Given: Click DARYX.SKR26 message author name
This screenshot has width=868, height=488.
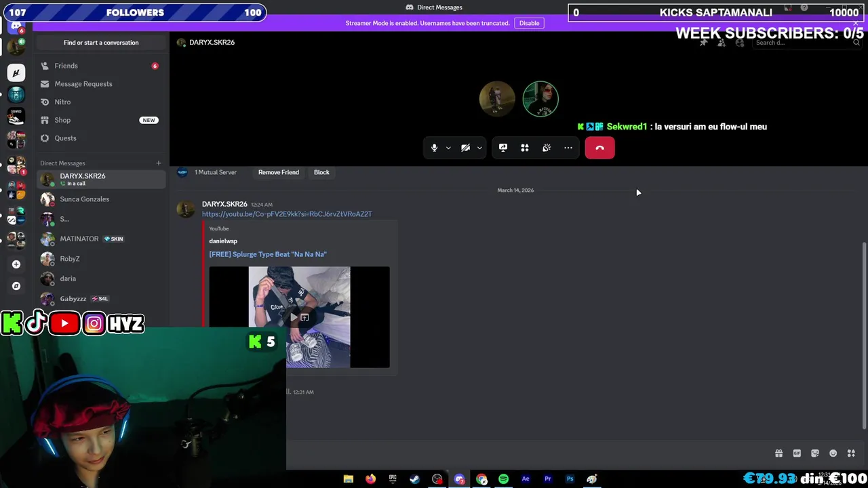Looking at the screenshot, I should click(x=224, y=204).
